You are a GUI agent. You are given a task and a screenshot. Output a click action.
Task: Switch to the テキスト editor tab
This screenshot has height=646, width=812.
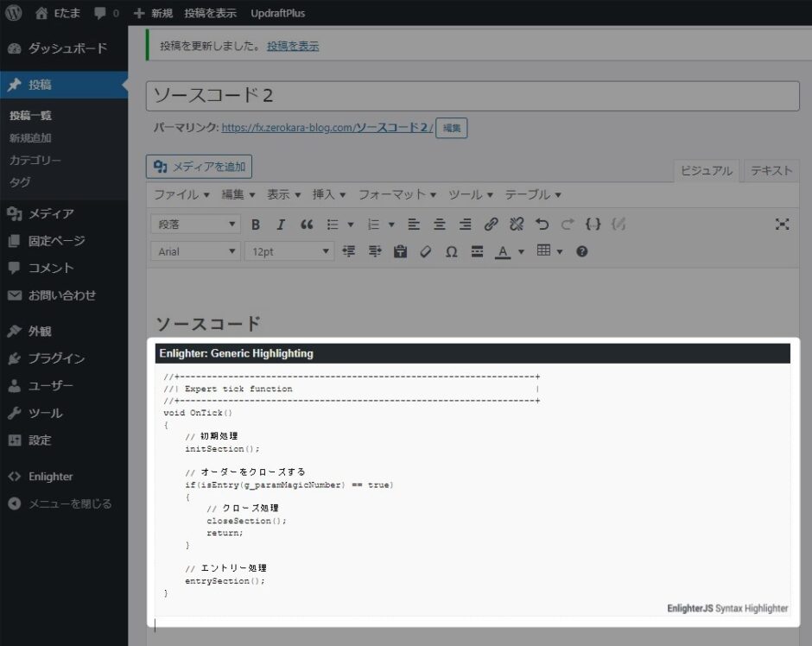(x=771, y=171)
